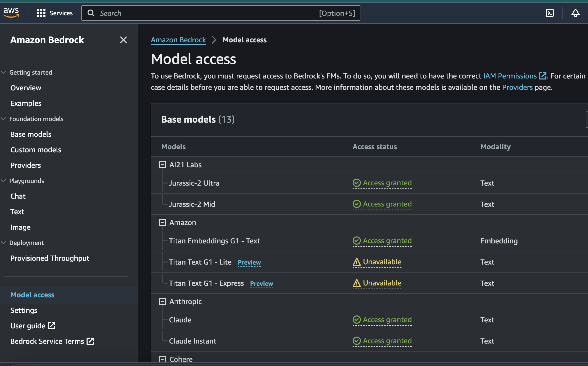Go to Provisioned Throughput page
The width and height of the screenshot is (588, 366).
click(x=50, y=258)
